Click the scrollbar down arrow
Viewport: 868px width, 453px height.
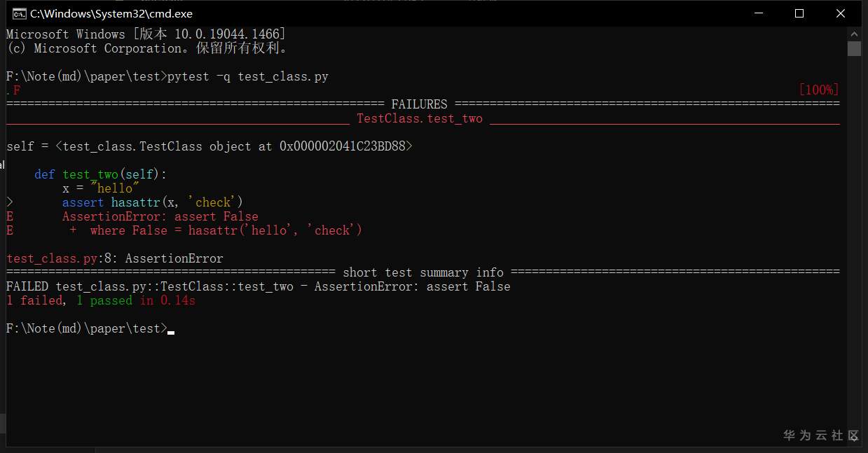pos(853,439)
